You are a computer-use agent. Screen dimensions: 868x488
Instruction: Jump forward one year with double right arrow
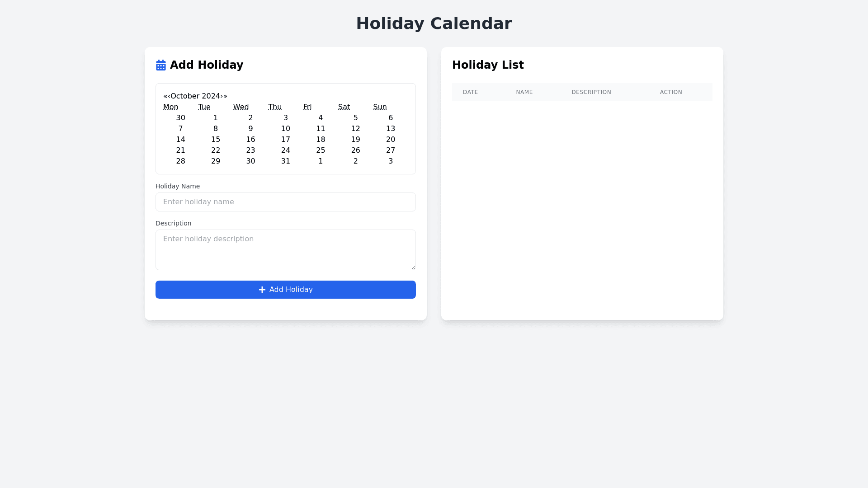(x=225, y=96)
